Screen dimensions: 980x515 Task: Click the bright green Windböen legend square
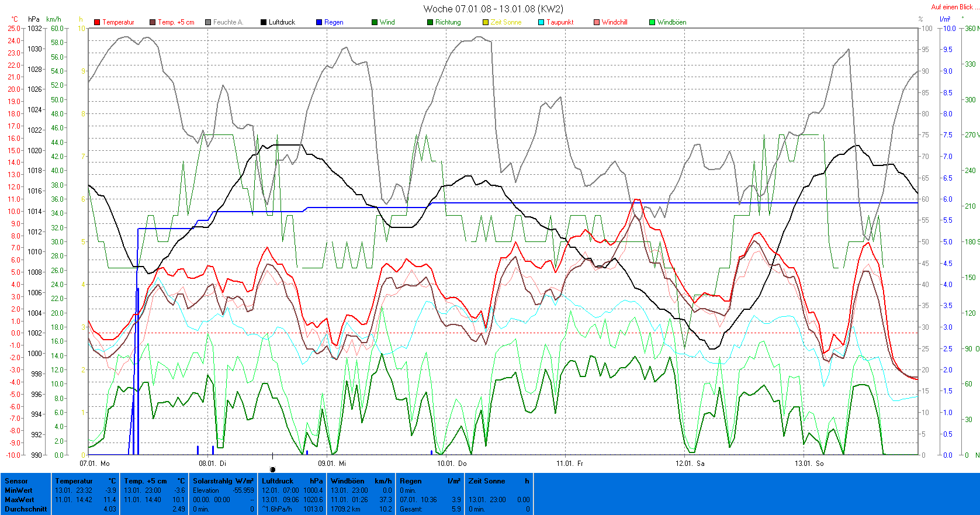click(x=652, y=22)
